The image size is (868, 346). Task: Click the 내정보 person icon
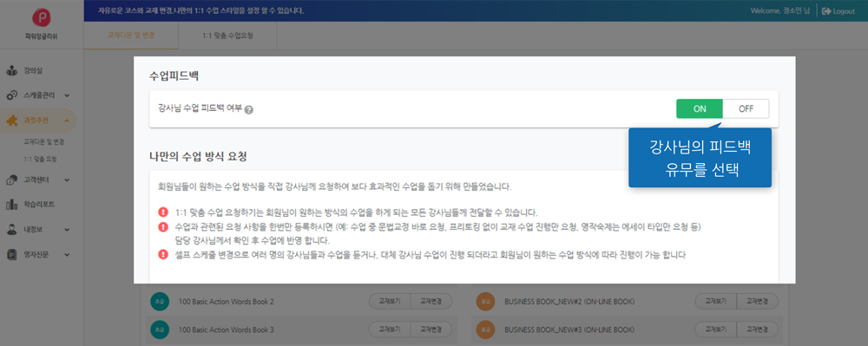12,230
